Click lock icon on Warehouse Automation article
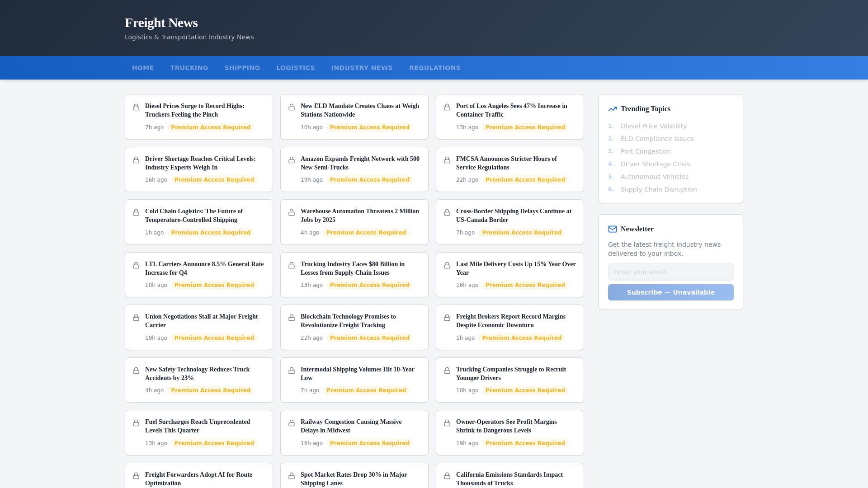 [x=292, y=212]
